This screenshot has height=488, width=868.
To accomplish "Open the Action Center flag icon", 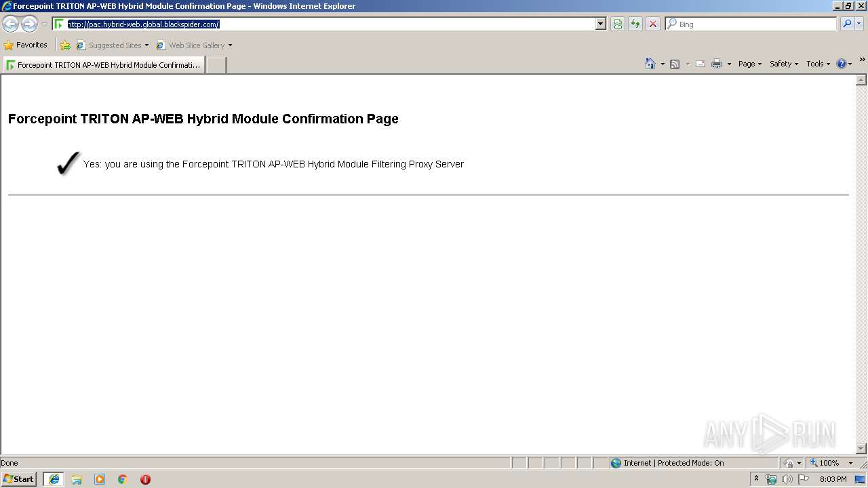I will (804, 479).
